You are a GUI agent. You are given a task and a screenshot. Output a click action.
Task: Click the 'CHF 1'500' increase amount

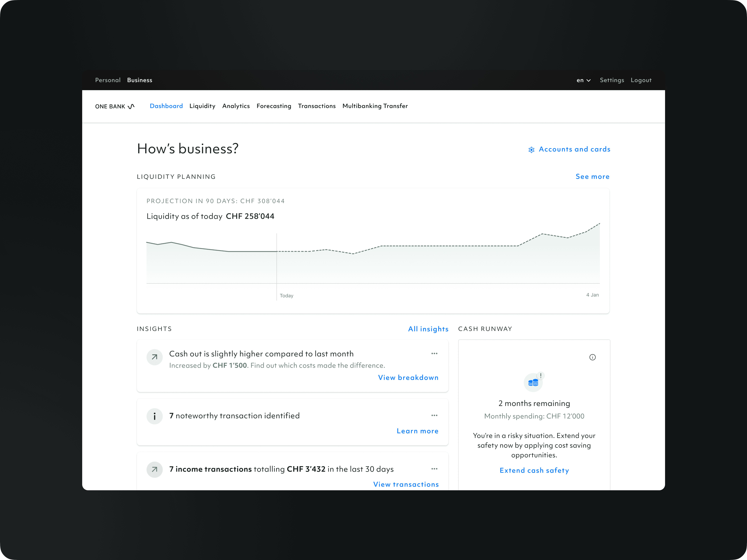coord(230,366)
